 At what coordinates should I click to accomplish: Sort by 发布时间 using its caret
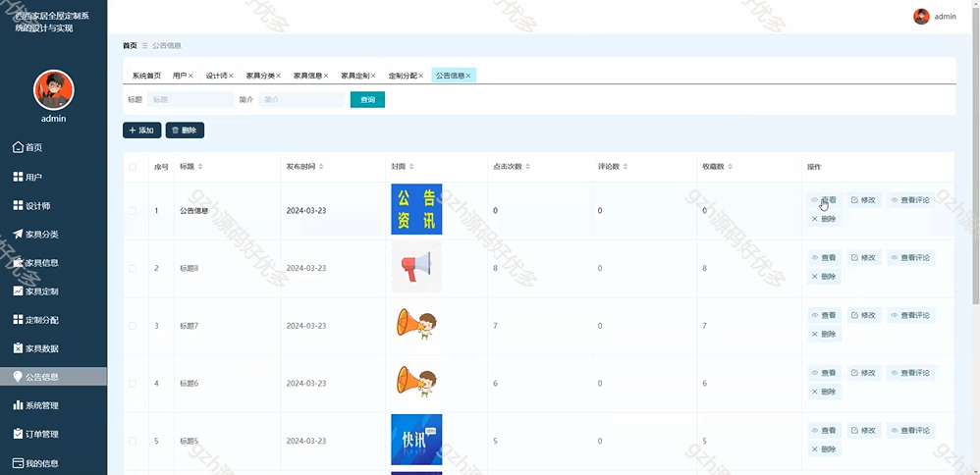pos(321,167)
